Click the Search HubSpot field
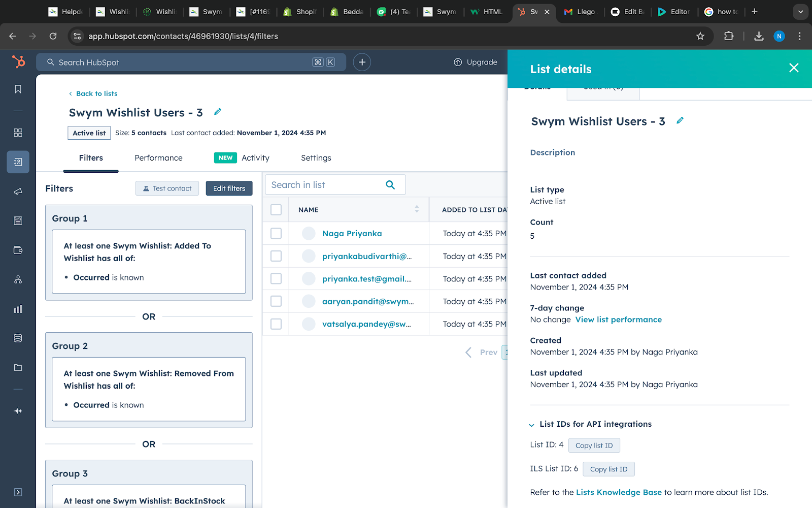This screenshot has width=812, height=508. (191, 62)
